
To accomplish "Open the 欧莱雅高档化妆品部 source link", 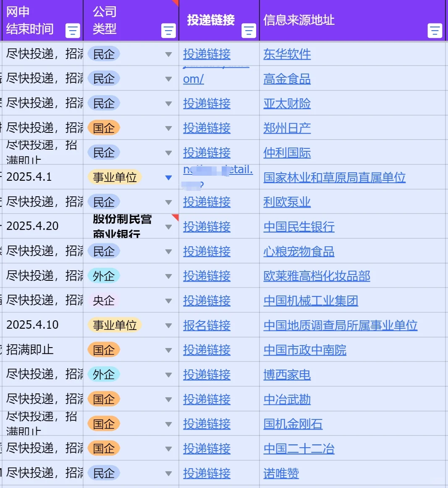I will (317, 276).
